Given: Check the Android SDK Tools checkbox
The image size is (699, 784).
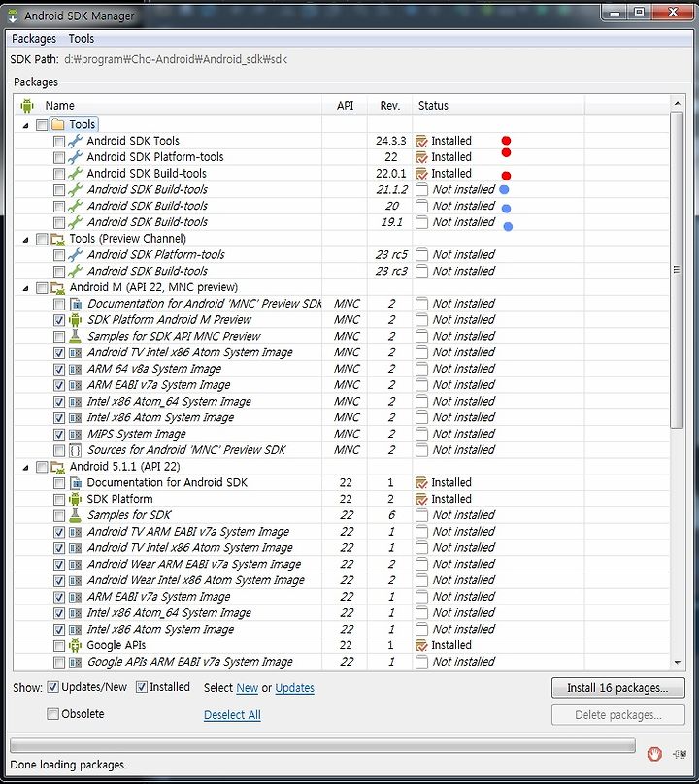Looking at the screenshot, I should click(x=59, y=142).
